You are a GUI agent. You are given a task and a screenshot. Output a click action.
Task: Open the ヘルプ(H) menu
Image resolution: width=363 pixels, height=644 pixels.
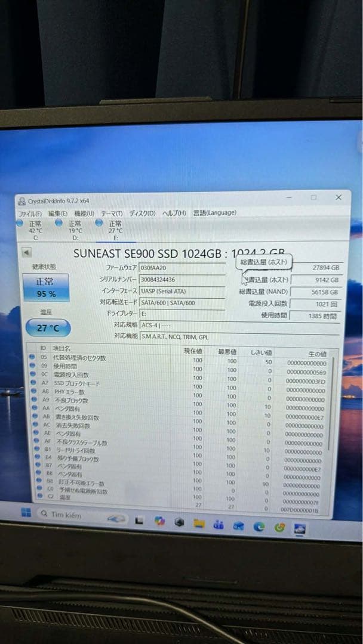[x=174, y=213]
